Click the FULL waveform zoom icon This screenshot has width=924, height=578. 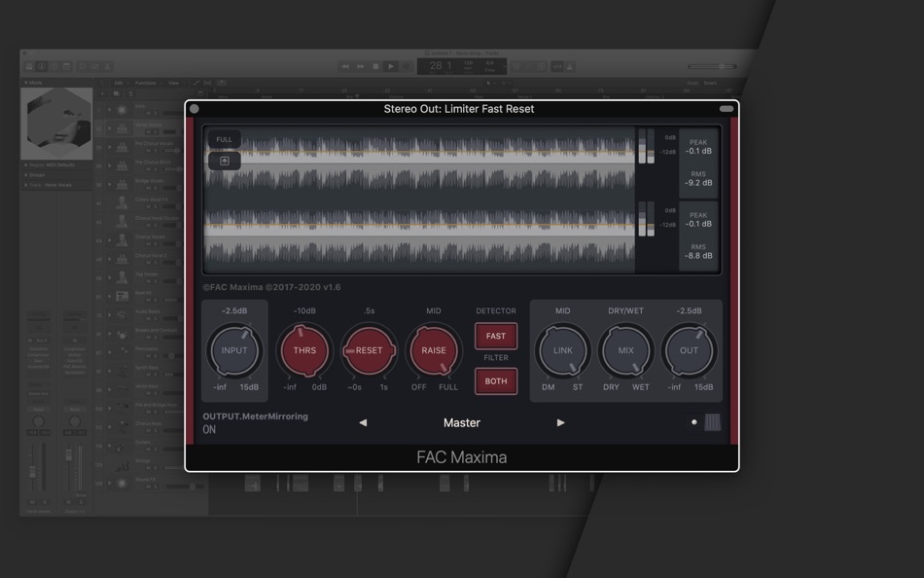point(224,139)
